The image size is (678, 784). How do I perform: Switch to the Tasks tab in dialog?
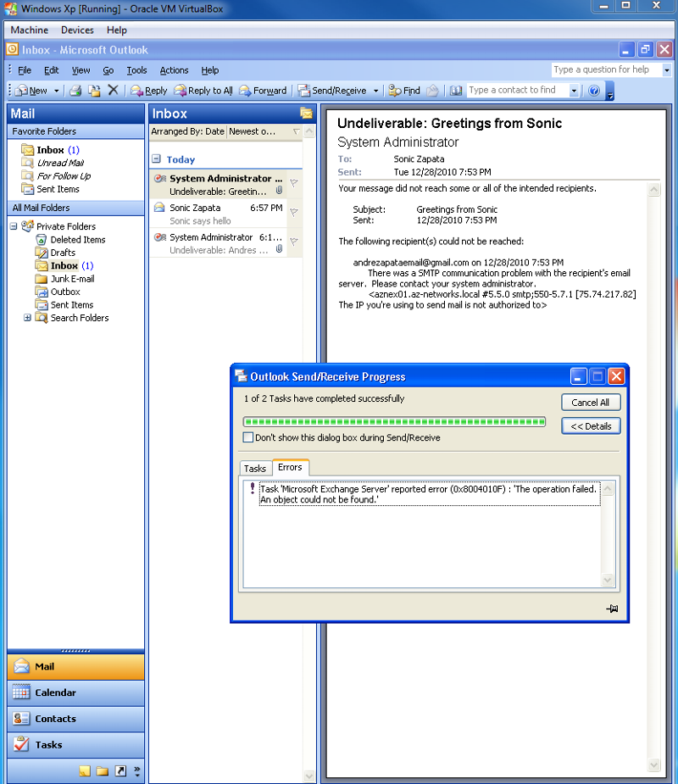[x=255, y=469]
